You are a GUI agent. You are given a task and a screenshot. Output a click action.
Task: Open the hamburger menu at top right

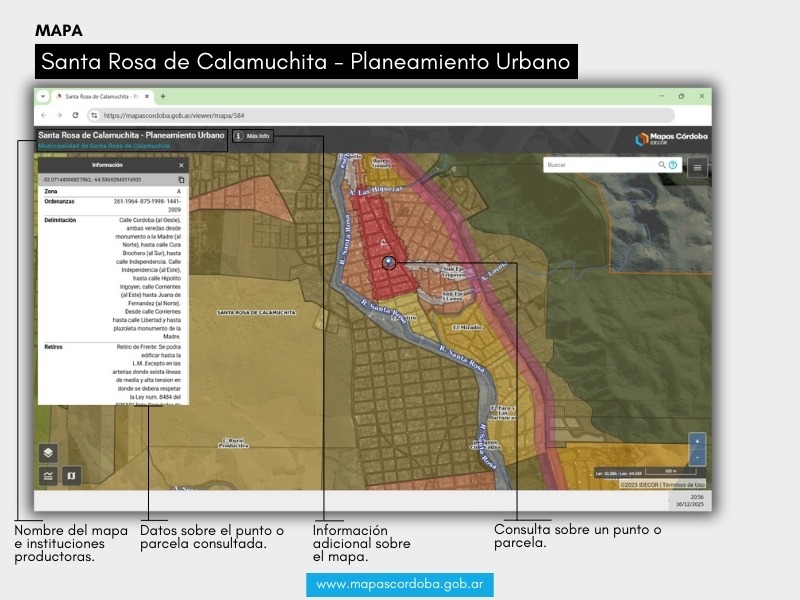click(697, 166)
